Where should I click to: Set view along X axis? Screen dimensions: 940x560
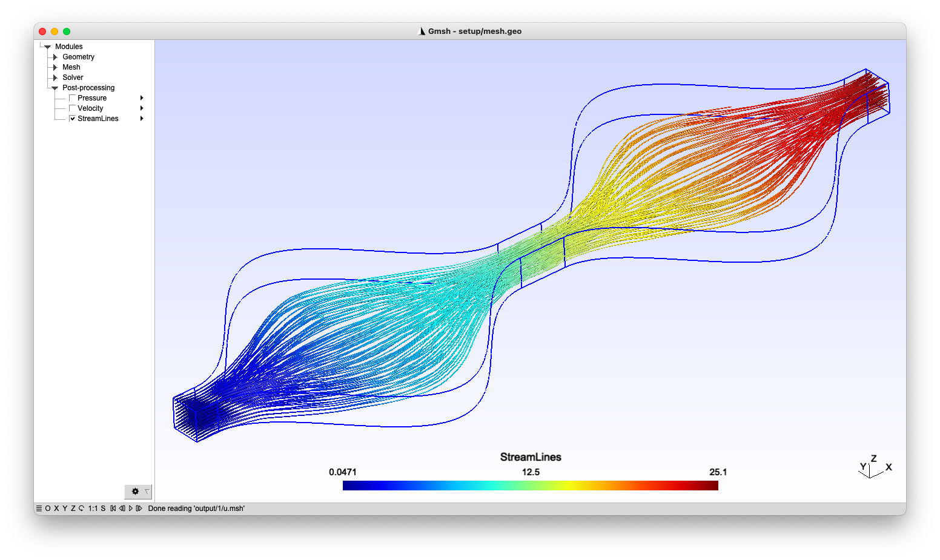coord(56,509)
